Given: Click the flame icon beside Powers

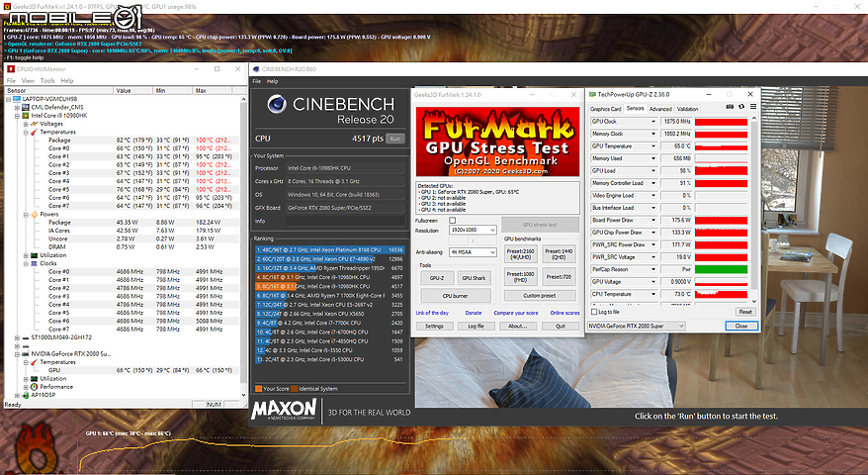Looking at the screenshot, I should [35, 214].
